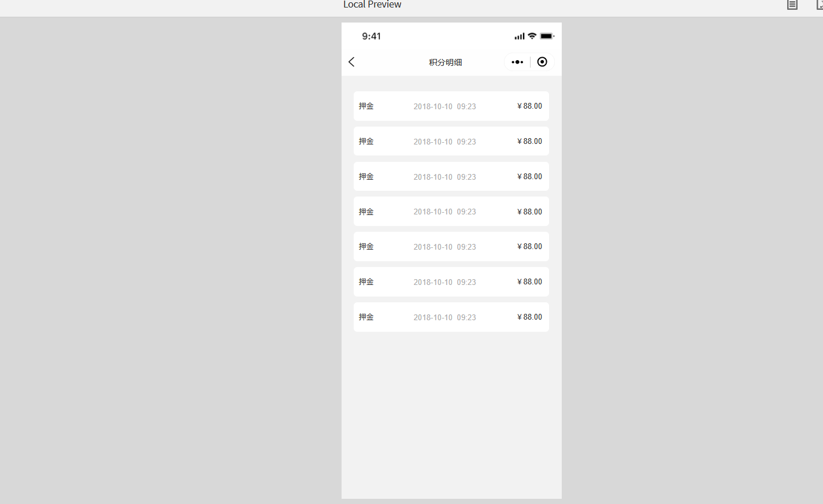This screenshot has height=504, width=823.
Task: Open the last 押金 record in list
Action: [451, 317]
